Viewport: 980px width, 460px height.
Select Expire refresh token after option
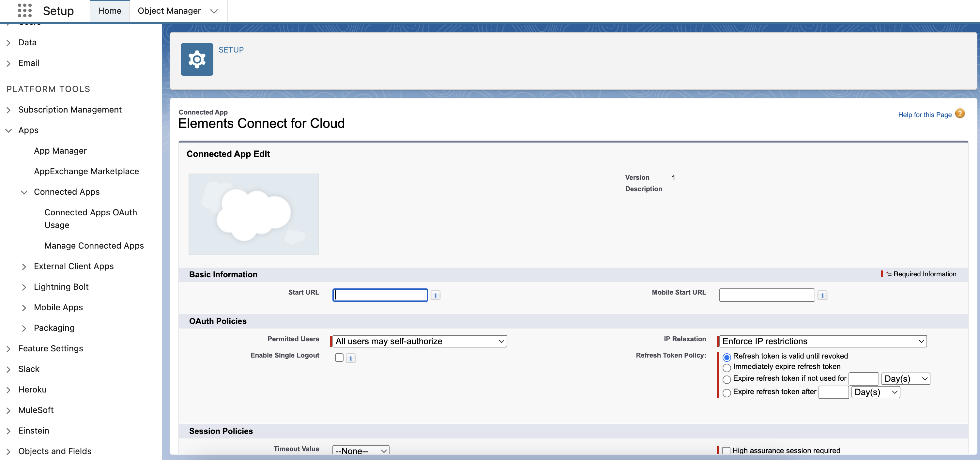(727, 393)
